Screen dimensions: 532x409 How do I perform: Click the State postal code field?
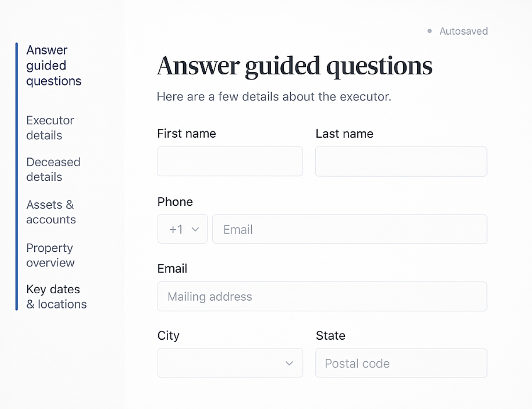tap(401, 363)
